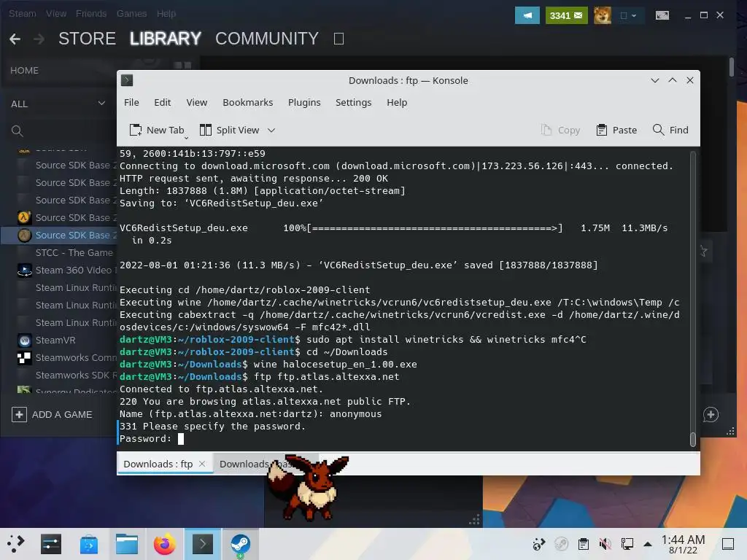This screenshot has width=747, height=560.
Task: Close the Downloads : ftp tab
Action: pos(202,464)
